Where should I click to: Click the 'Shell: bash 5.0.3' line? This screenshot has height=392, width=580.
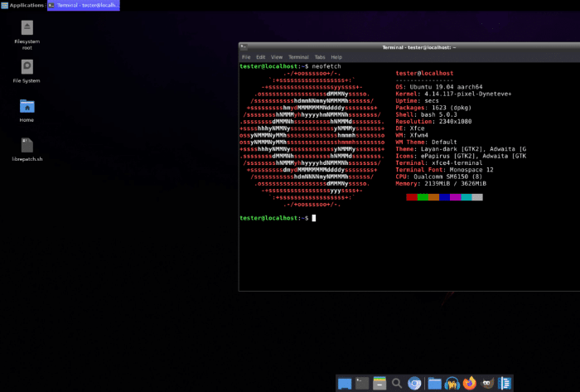click(x=426, y=114)
